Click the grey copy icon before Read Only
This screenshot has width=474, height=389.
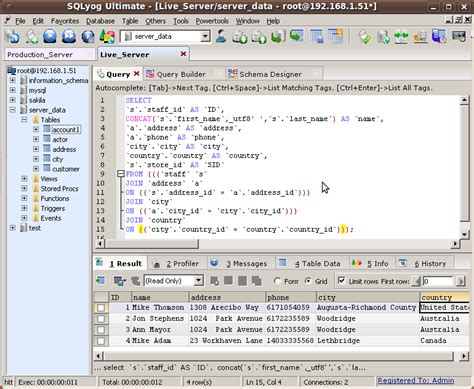pyautogui.click(x=135, y=281)
